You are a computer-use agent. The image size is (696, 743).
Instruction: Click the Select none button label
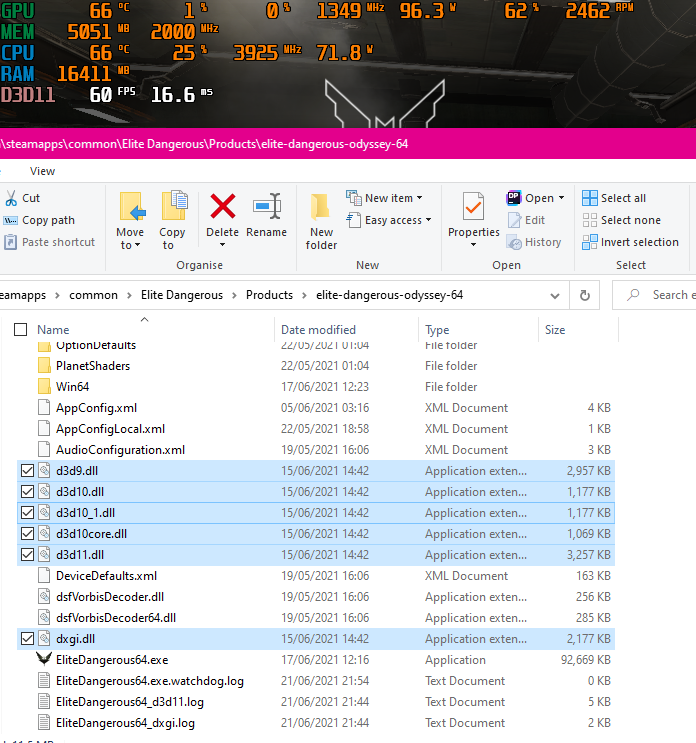point(631,220)
